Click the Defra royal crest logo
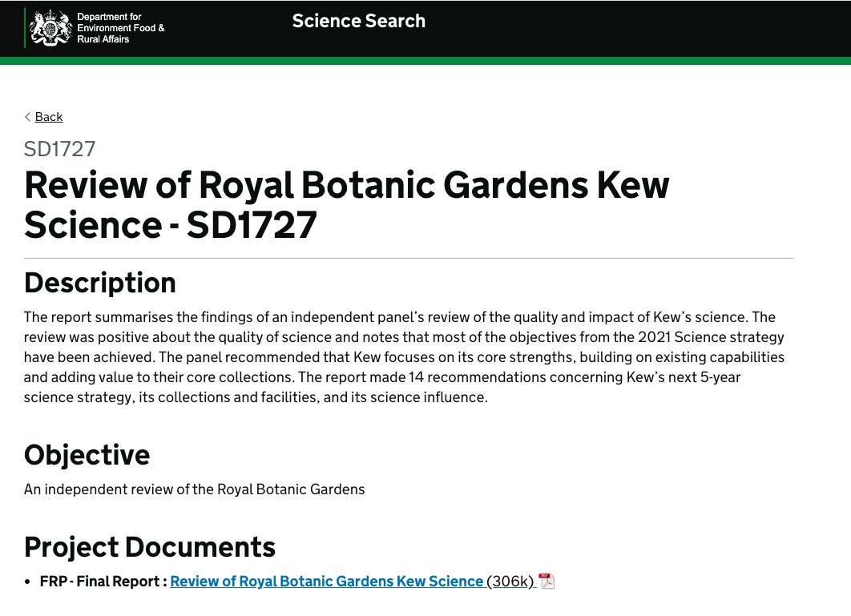This screenshot has width=851, height=616. pos(50,28)
